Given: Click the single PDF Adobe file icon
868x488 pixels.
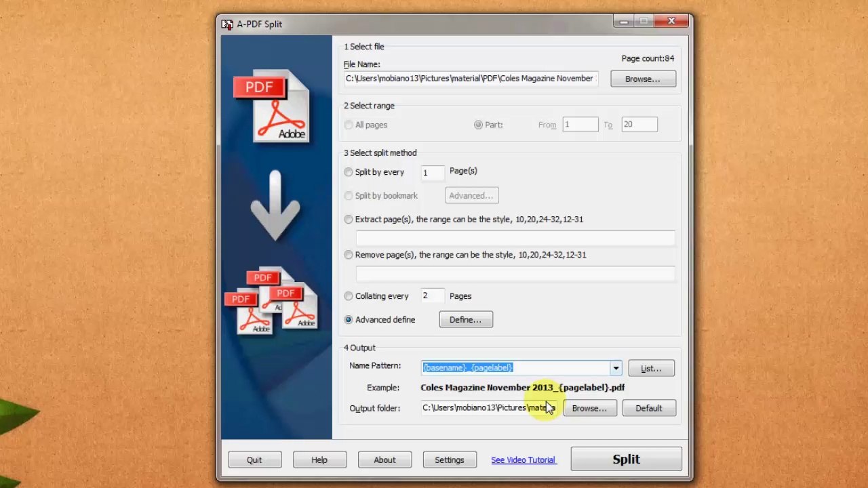Looking at the screenshot, I should [x=273, y=106].
